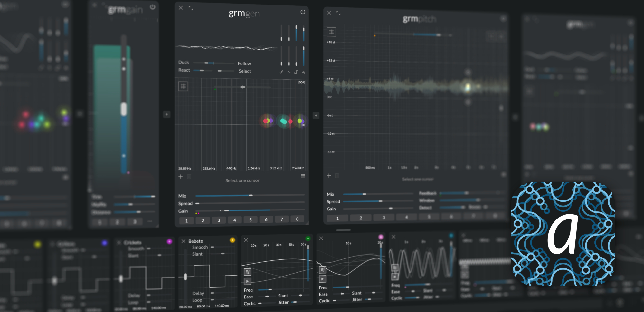The height and width of the screenshot is (312, 644).
Task: Click wave icon in the pink-dot modulator
Action: [322, 270]
